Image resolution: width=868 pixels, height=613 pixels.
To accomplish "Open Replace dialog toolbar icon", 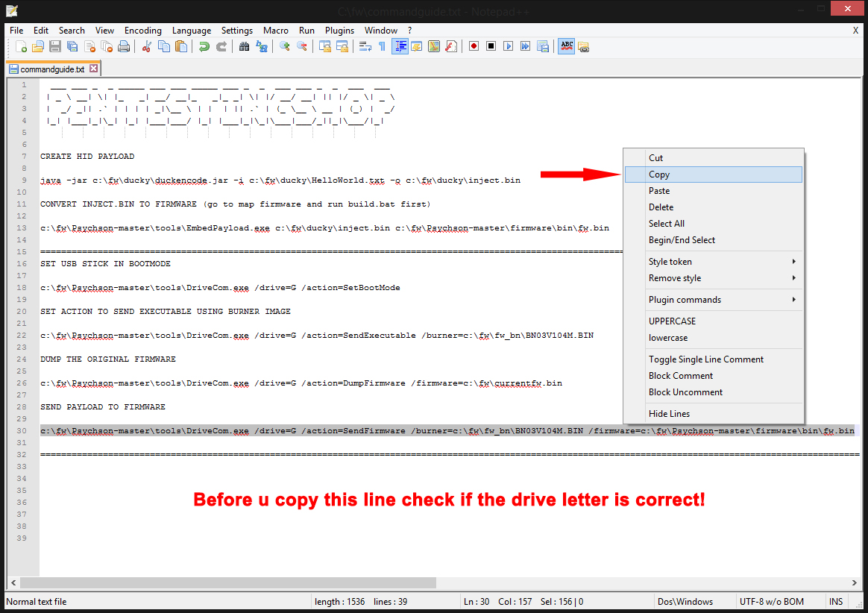I will 261,46.
